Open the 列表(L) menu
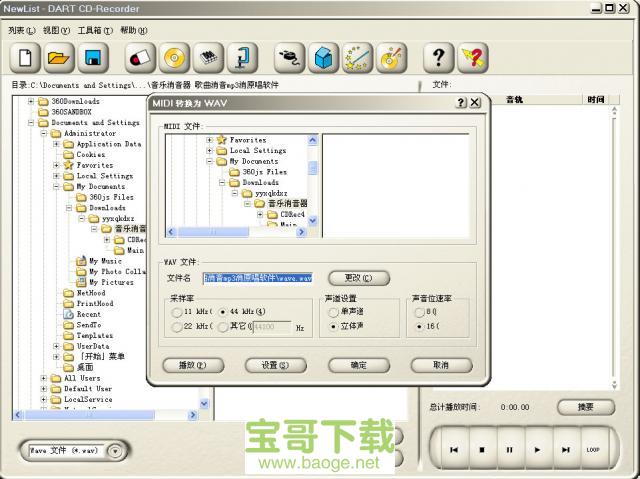This screenshot has width=640, height=479. click(22, 30)
